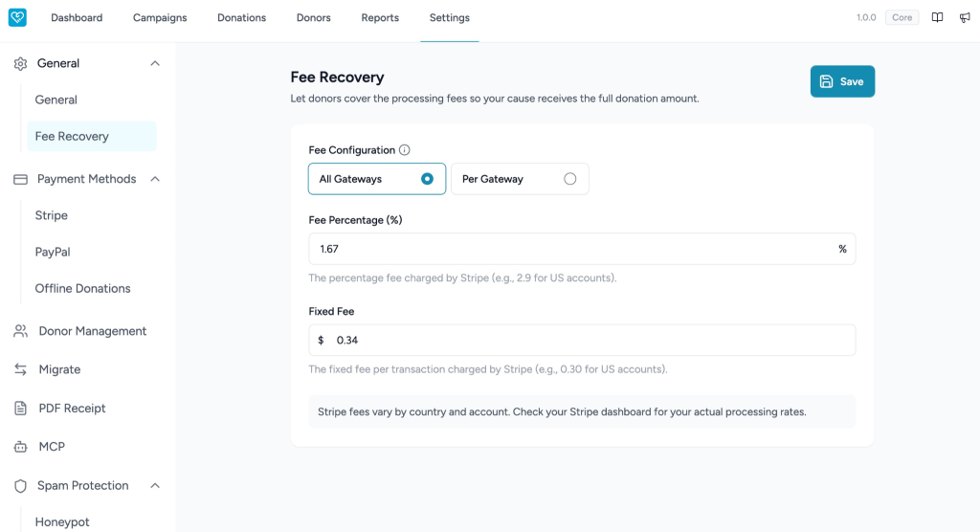Image resolution: width=980 pixels, height=532 pixels.
Task: Click the Spam Protection shield icon
Action: (x=21, y=486)
